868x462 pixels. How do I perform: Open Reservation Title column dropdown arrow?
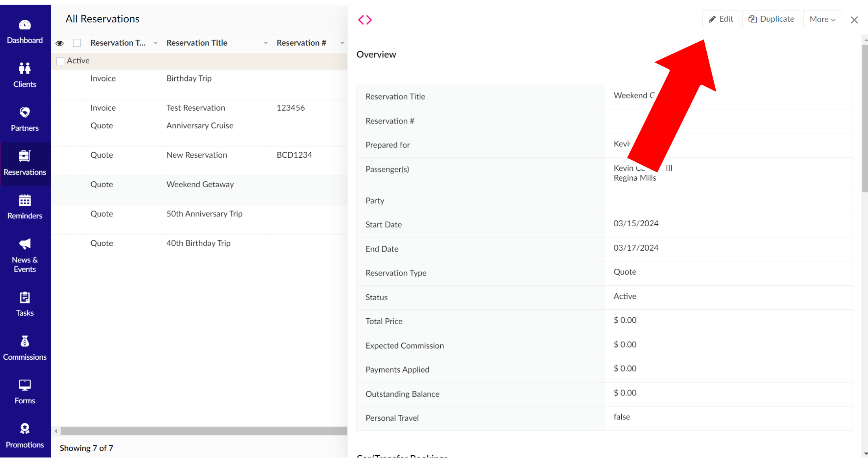coord(266,43)
